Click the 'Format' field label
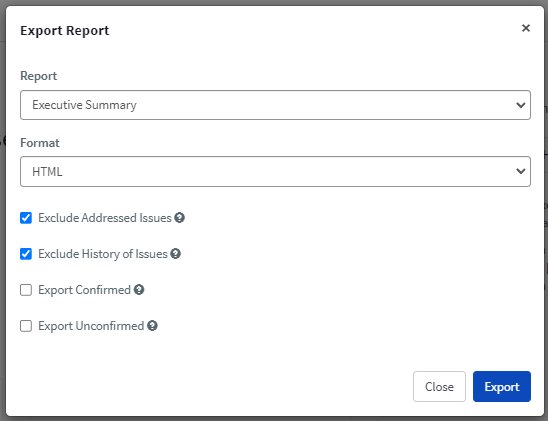 pos(40,143)
